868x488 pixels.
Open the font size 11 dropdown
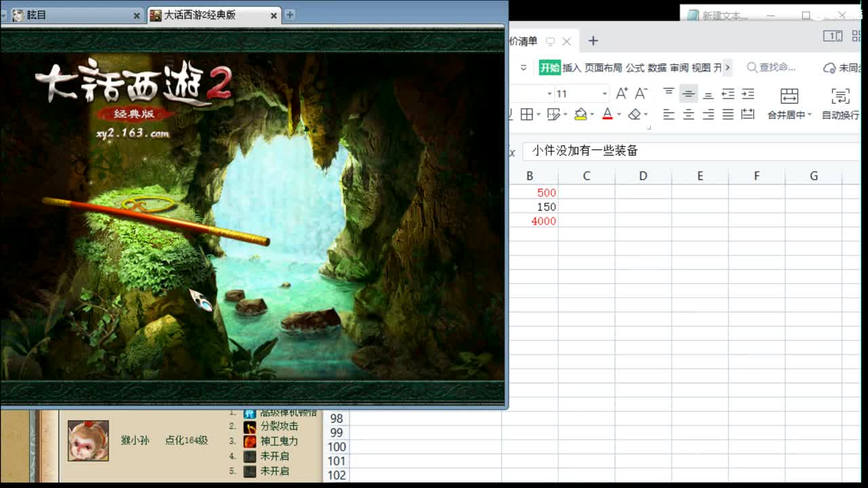(x=604, y=94)
